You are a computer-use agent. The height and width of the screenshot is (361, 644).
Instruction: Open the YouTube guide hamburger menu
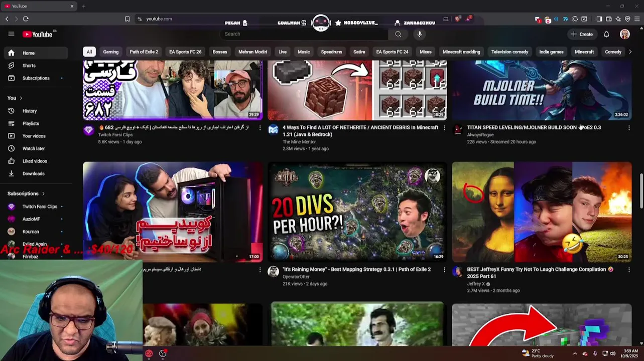[x=11, y=34]
